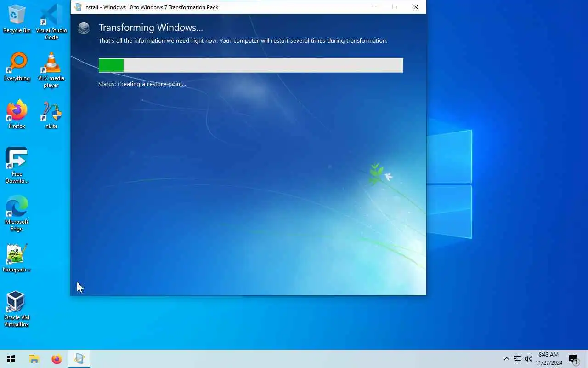Open the Action Center notifications icon
This screenshot has width=588, height=368.
click(573, 359)
